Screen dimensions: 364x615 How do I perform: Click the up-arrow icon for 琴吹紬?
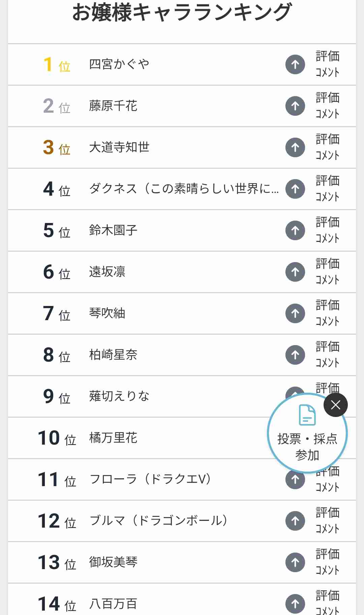pyautogui.click(x=295, y=313)
